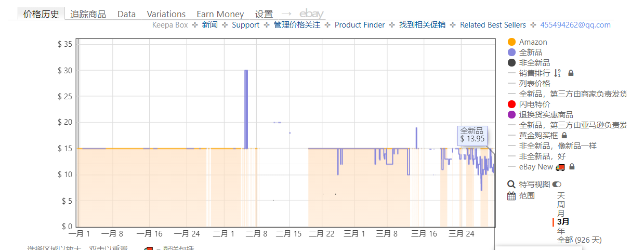Click the truck icon beside eBay New
This screenshot has width=644, height=250.
coord(560,167)
